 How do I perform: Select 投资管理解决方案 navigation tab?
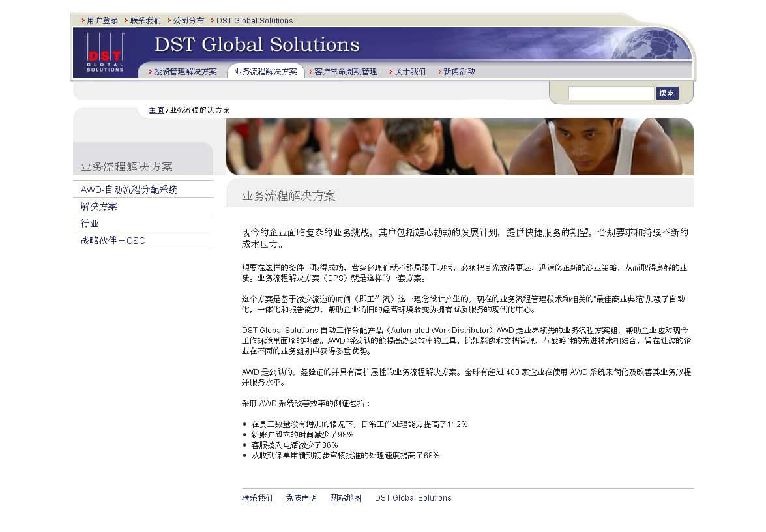click(185, 72)
